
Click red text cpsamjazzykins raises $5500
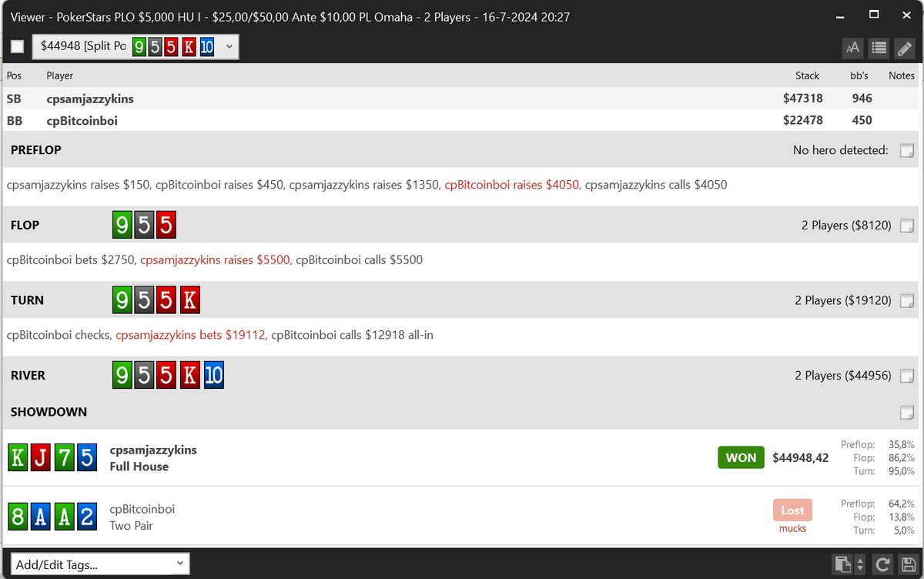pos(215,260)
